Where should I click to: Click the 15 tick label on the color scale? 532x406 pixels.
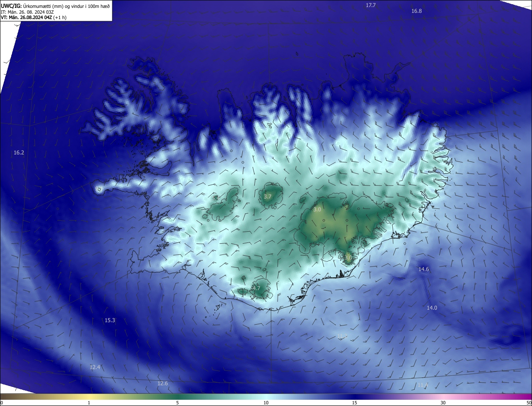click(x=355, y=403)
